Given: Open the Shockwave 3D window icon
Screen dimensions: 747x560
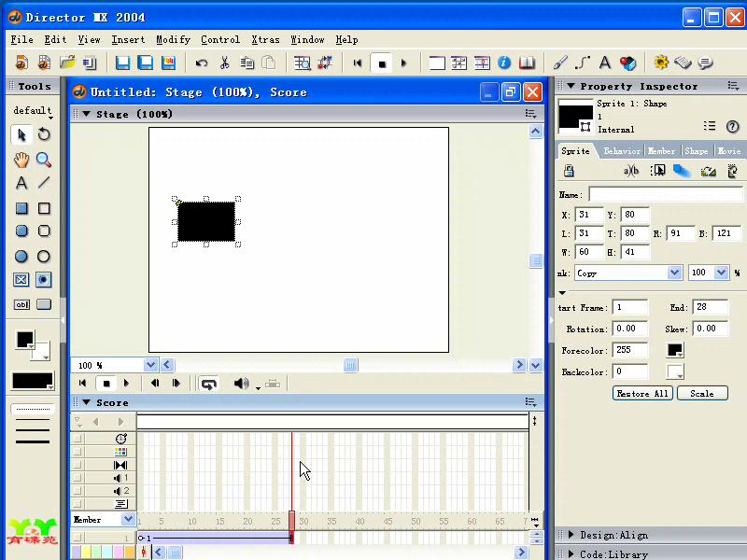Looking at the screenshot, I should (x=627, y=63).
